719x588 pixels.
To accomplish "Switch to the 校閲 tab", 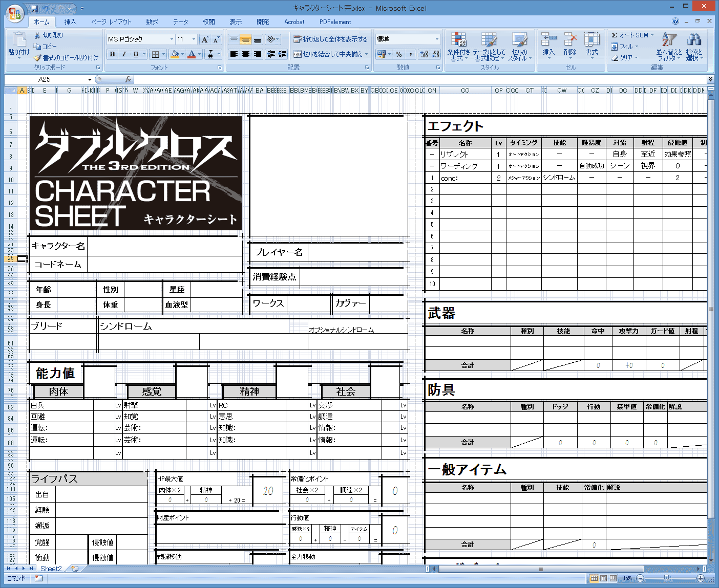I will [x=208, y=22].
